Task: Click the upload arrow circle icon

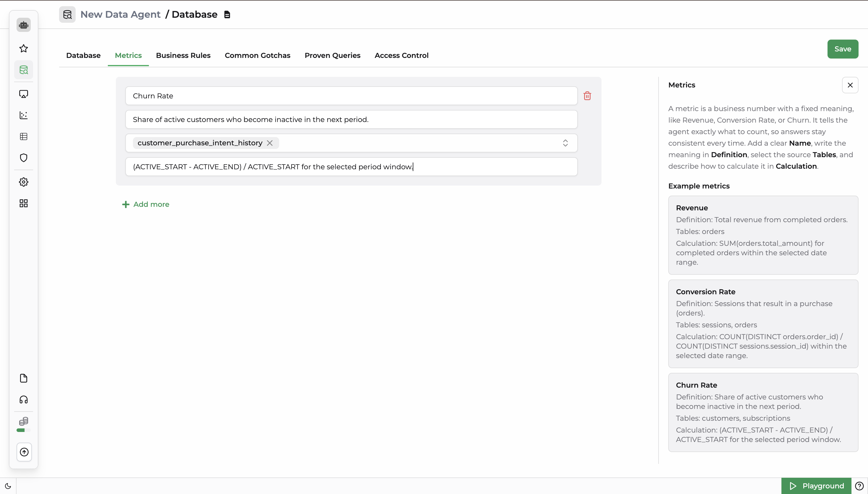Action: (24, 452)
